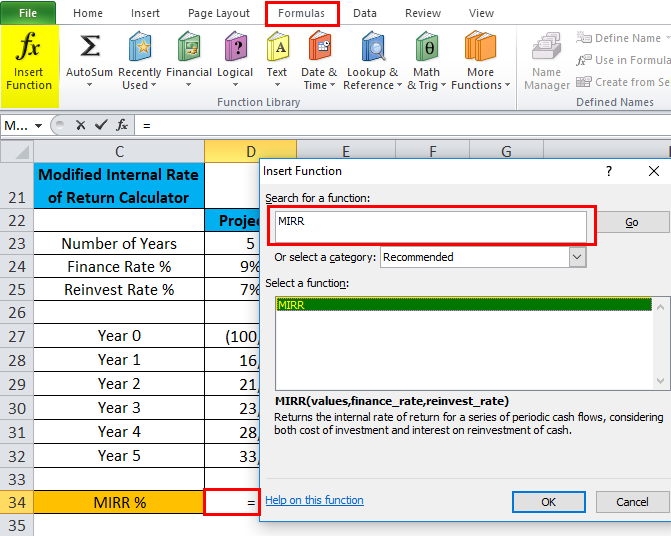Switch to the Formulas tab

click(x=302, y=13)
